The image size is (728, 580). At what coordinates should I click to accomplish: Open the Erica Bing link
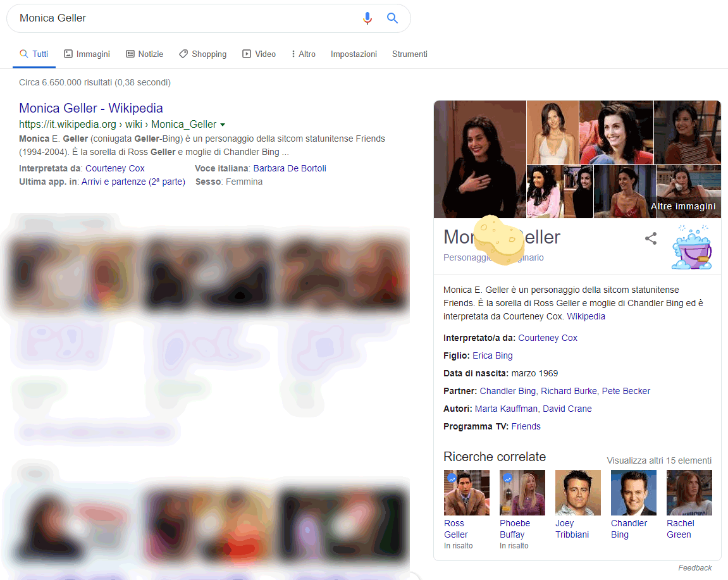493,355
